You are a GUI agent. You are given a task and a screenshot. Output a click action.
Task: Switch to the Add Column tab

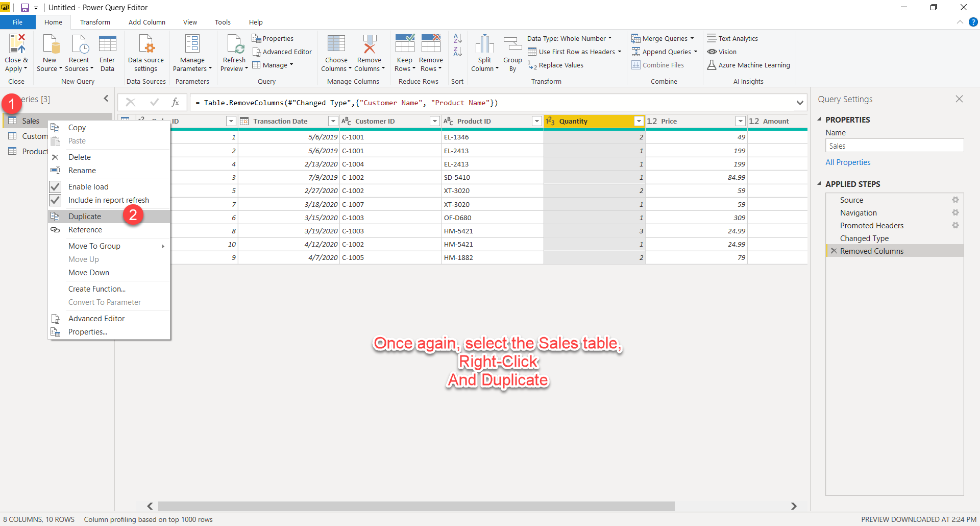[147, 22]
